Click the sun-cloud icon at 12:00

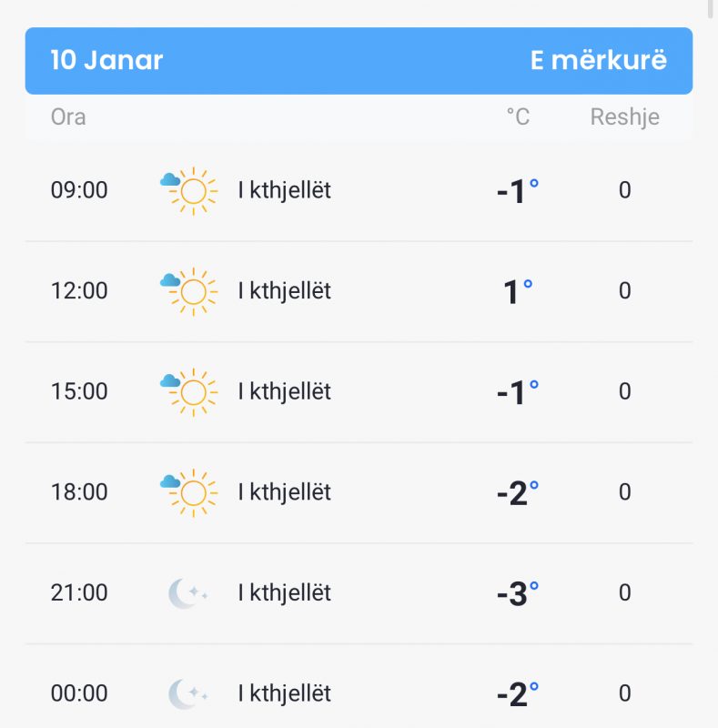pyautogui.click(x=188, y=291)
